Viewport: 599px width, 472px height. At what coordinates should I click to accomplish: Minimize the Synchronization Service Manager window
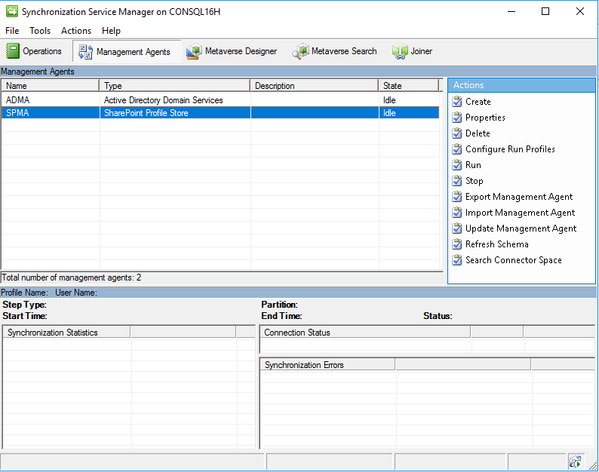[x=511, y=11]
